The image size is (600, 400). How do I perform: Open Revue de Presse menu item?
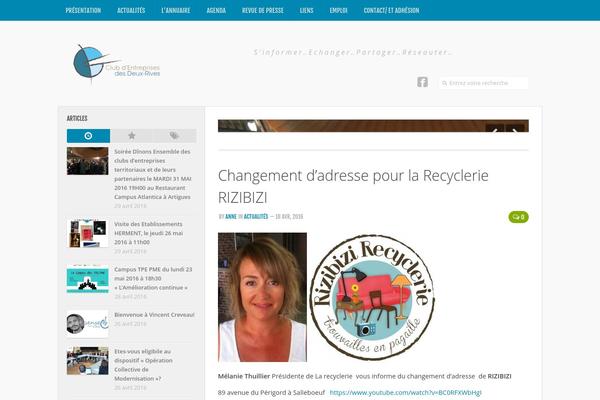point(262,10)
